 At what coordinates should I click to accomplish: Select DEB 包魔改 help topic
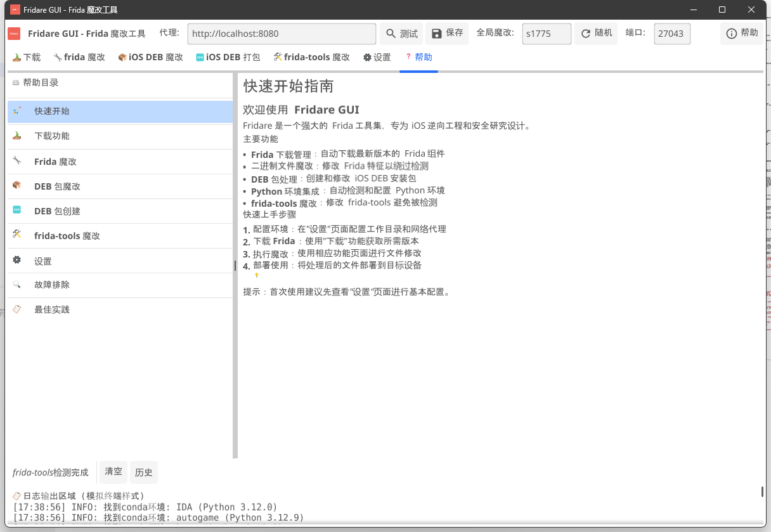(x=120, y=186)
